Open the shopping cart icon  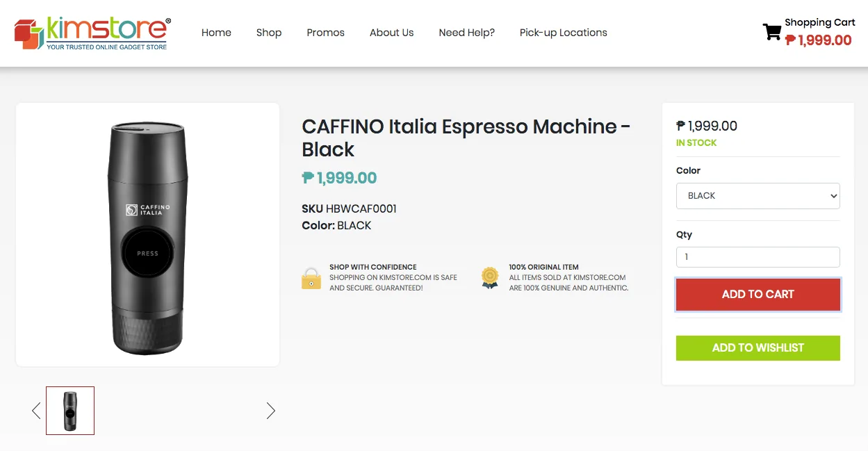click(772, 32)
